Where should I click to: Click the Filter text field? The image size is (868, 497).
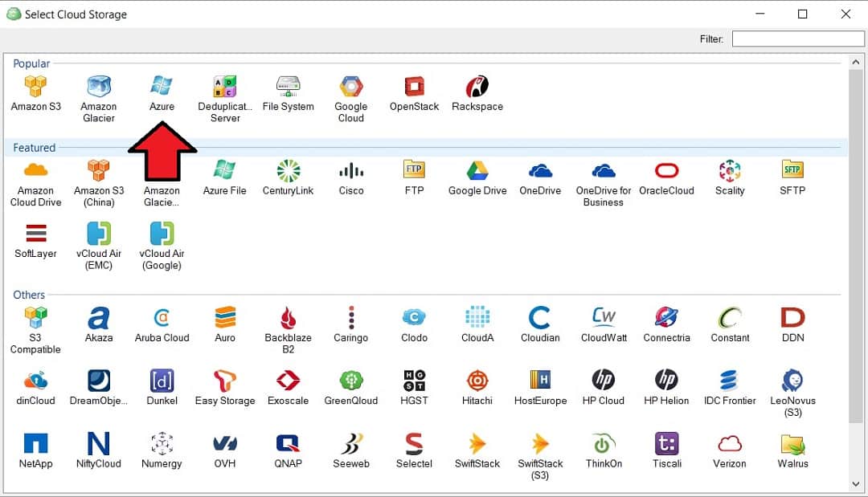[x=798, y=39]
